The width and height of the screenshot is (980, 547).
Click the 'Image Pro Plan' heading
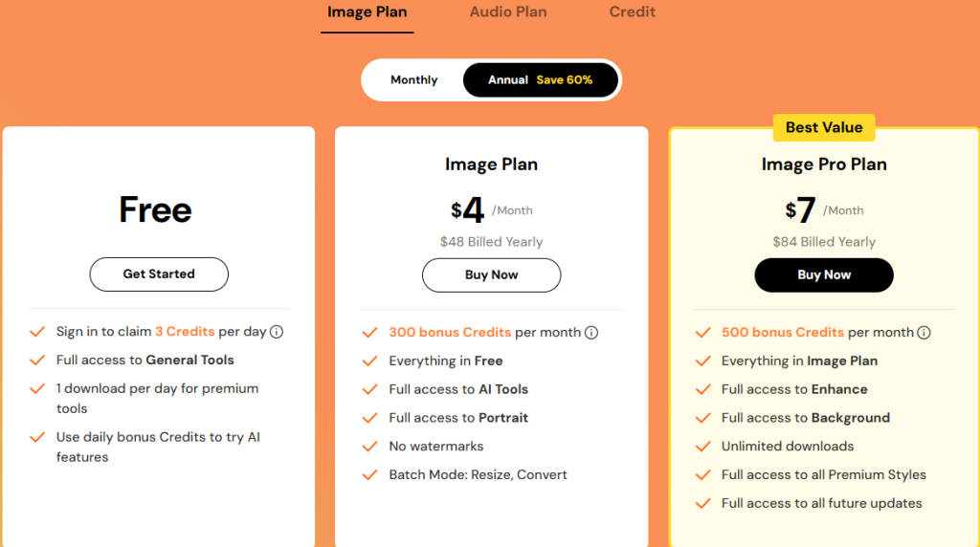824,164
